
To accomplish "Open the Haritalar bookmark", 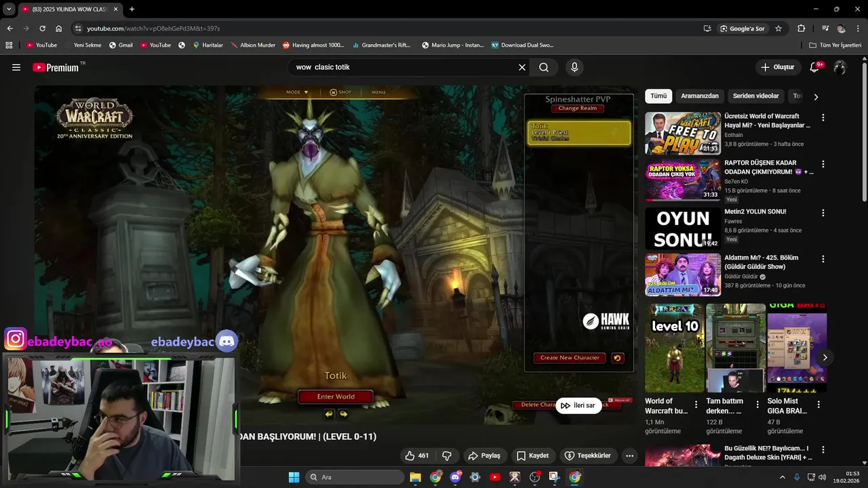I will pos(208,45).
